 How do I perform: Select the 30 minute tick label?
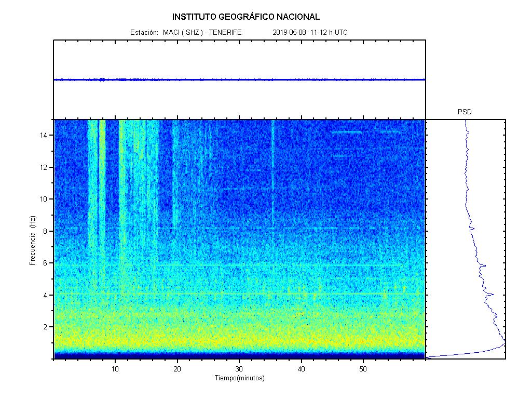pyautogui.click(x=239, y=369)
